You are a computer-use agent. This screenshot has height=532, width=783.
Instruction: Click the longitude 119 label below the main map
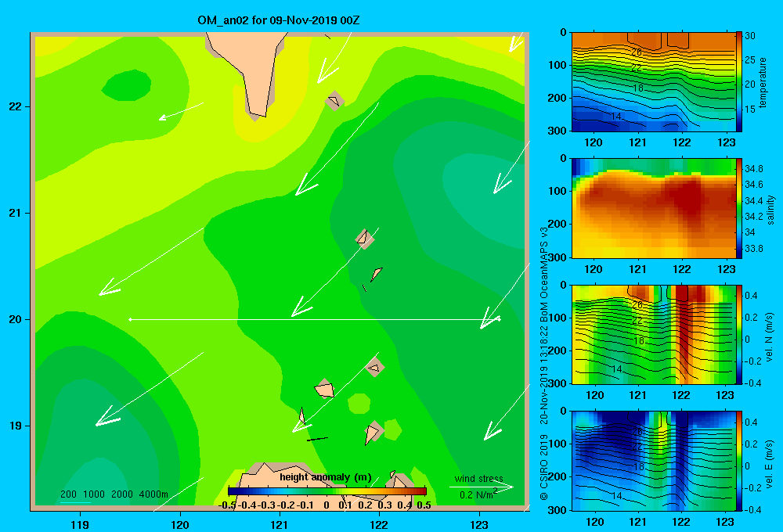tap(80, 524)
